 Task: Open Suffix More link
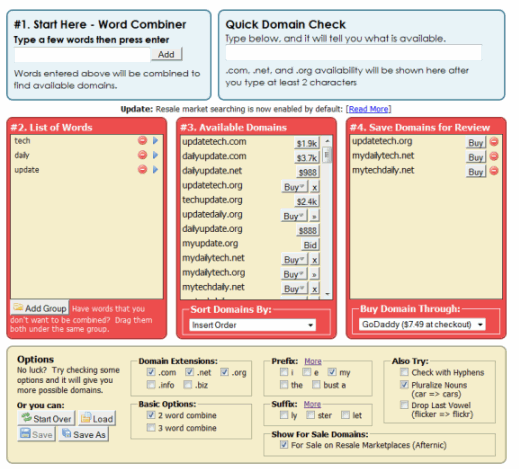click(312, 404)
